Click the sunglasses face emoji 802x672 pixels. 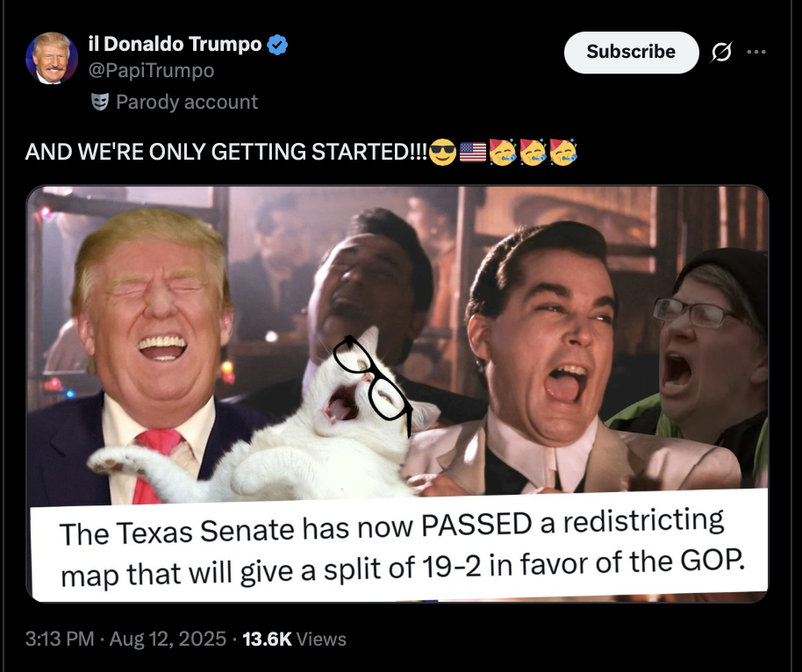click(442, 152)
